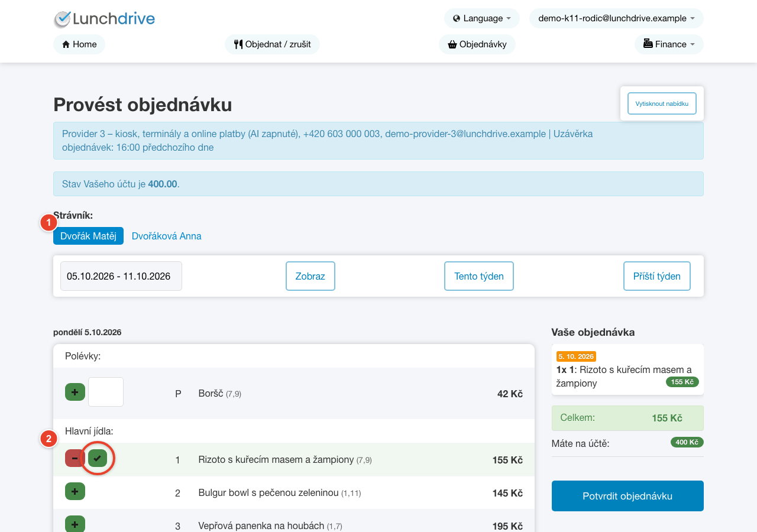Open the demo-k11-rodic account dropdown
The image size is (757, 532).
(616, 18)
